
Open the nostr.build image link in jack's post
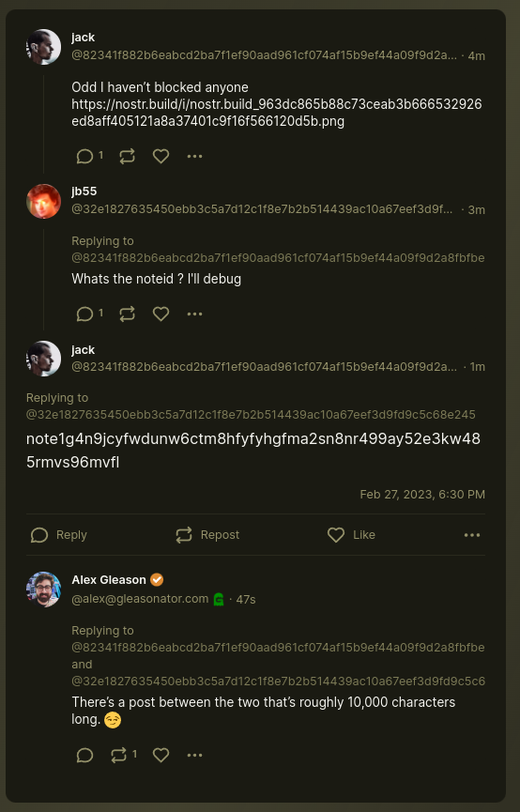277,113
